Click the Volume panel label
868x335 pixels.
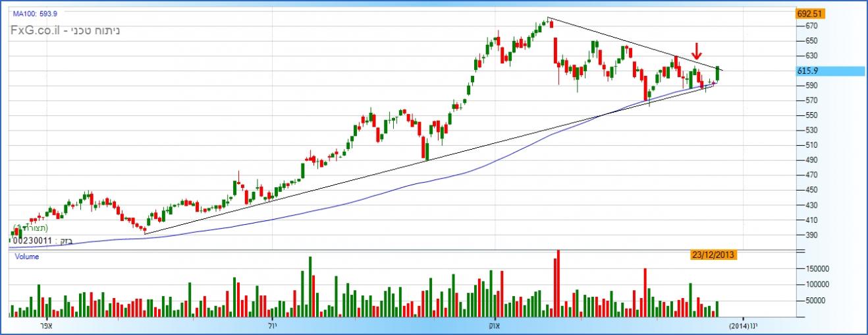26,257
